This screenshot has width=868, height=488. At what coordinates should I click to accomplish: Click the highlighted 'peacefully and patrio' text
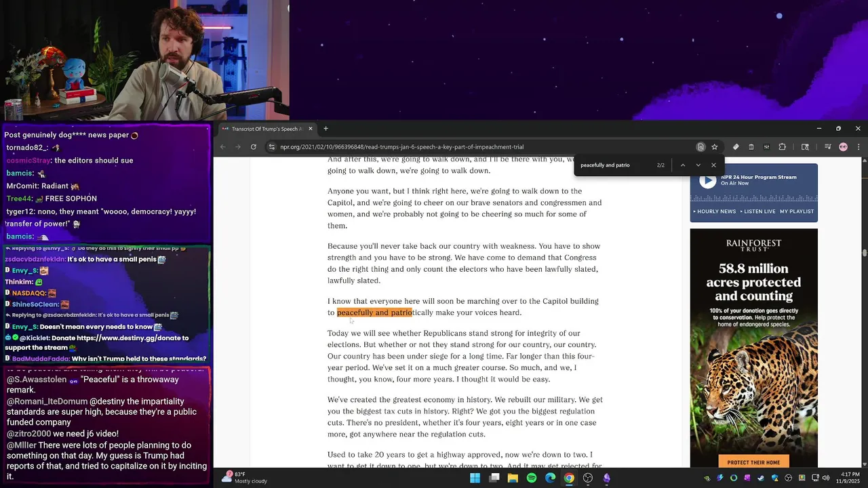tap(374, 312)
